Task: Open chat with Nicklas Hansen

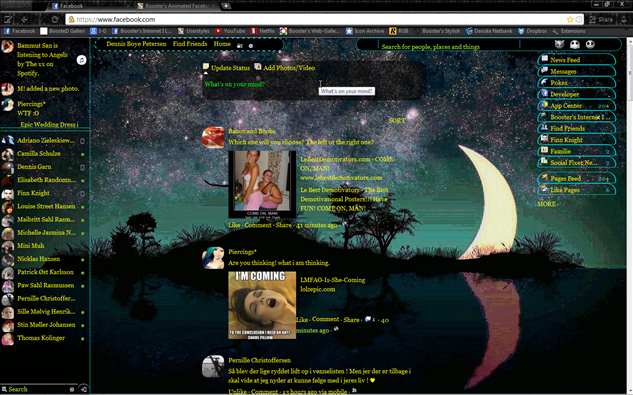Action: [44, 259]
